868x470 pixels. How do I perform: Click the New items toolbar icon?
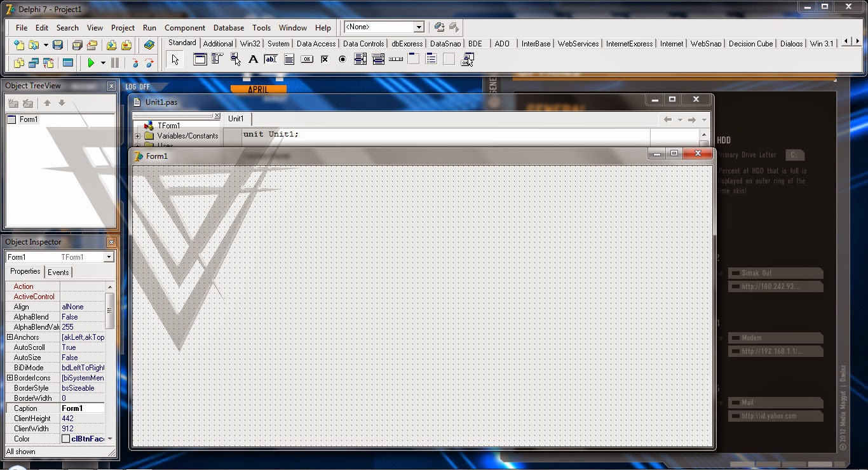click(x=19, y=45)
